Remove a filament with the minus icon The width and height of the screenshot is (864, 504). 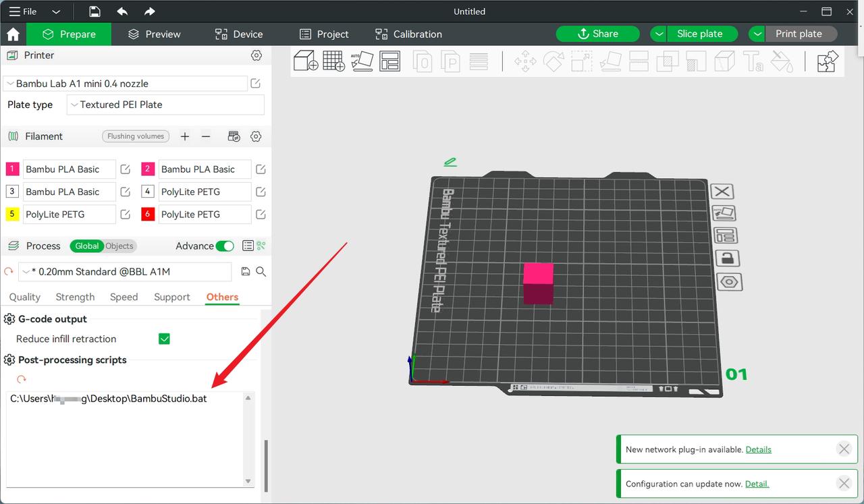[x=206, y=136]
